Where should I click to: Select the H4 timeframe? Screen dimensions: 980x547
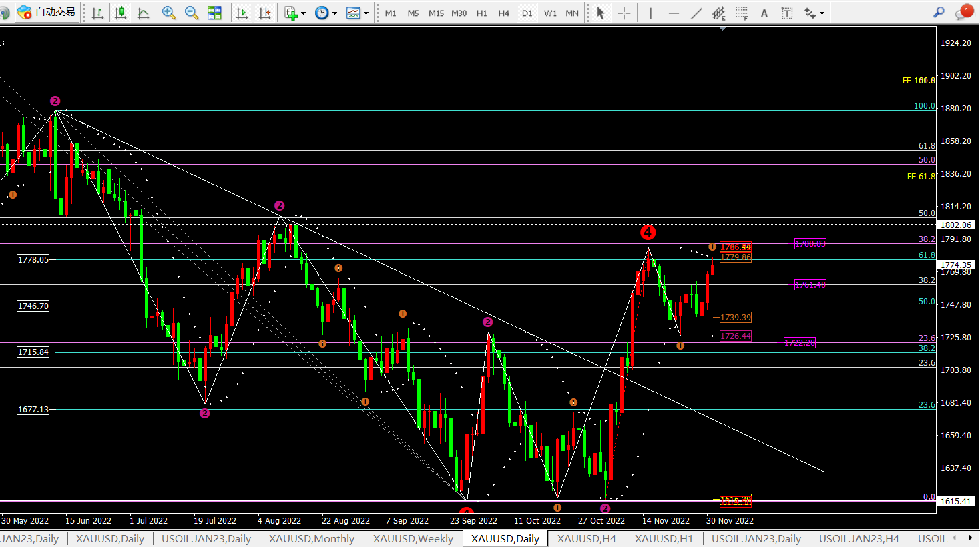pyautogui.click(x=504, y=13)
